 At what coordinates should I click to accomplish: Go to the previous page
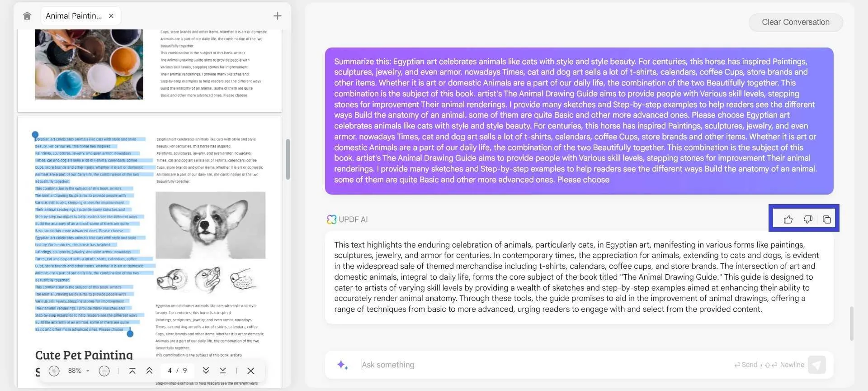click(149, 371)
